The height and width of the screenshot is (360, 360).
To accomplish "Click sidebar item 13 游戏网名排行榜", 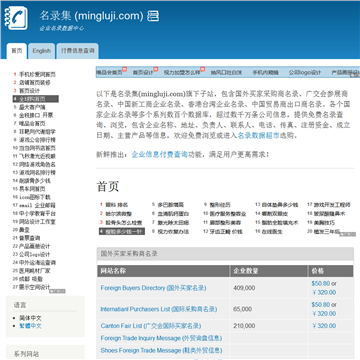I will (37, 173).
